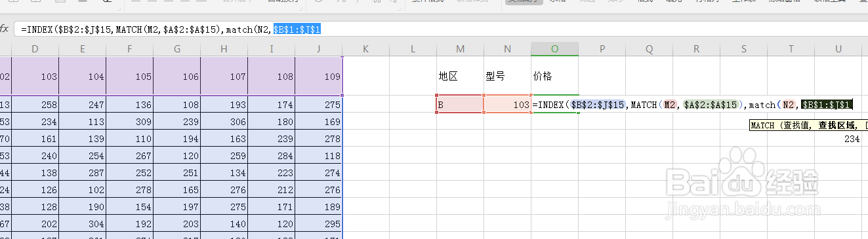Select cell with value 161

coord(35,139)
